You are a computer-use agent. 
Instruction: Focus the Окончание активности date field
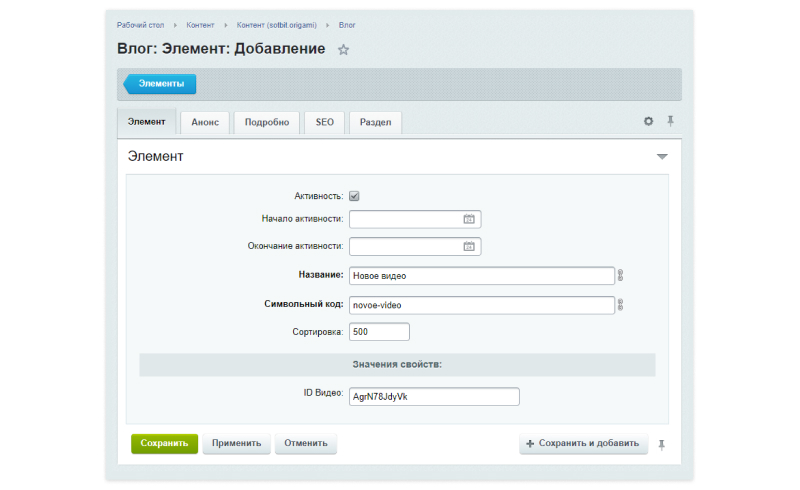click(x=415, y=247)
